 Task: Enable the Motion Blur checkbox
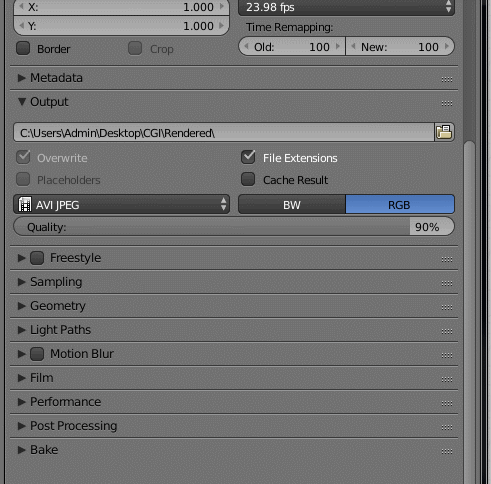(37, 354)
